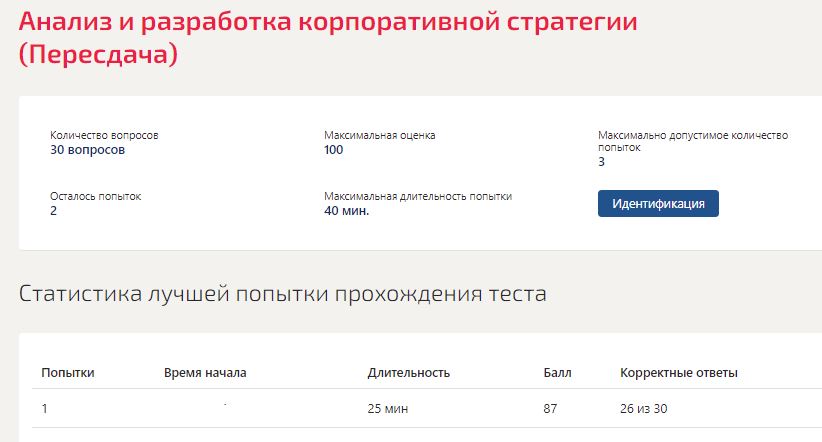Click the Попытки column header
The width and height of the screenshot is (822, 442).
pyautogui.click(x=68, y=373)
